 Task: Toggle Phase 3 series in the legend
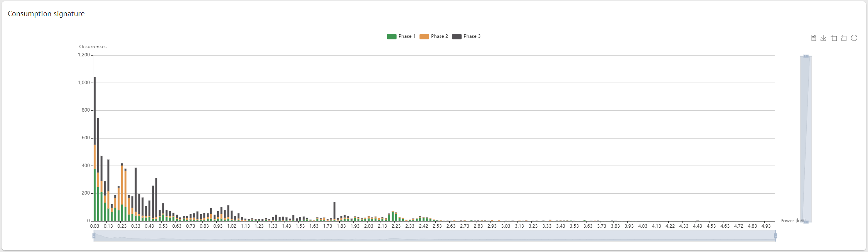coord(466,36)
